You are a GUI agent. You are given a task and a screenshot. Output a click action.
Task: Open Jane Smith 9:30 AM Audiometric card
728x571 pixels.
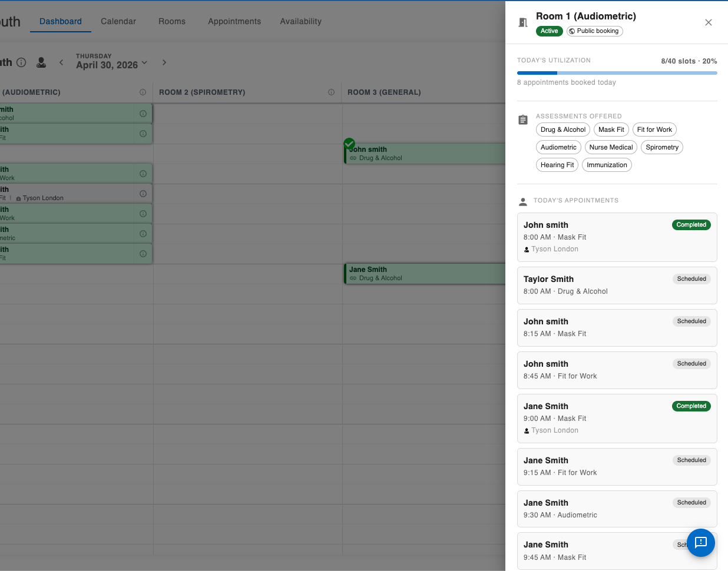coord(617,509)
